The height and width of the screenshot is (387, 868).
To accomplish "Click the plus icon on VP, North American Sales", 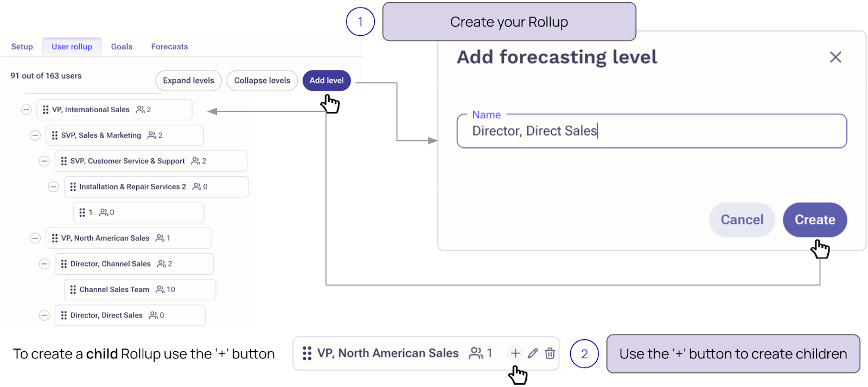I will pyautogui.click(x=515, y=353).
